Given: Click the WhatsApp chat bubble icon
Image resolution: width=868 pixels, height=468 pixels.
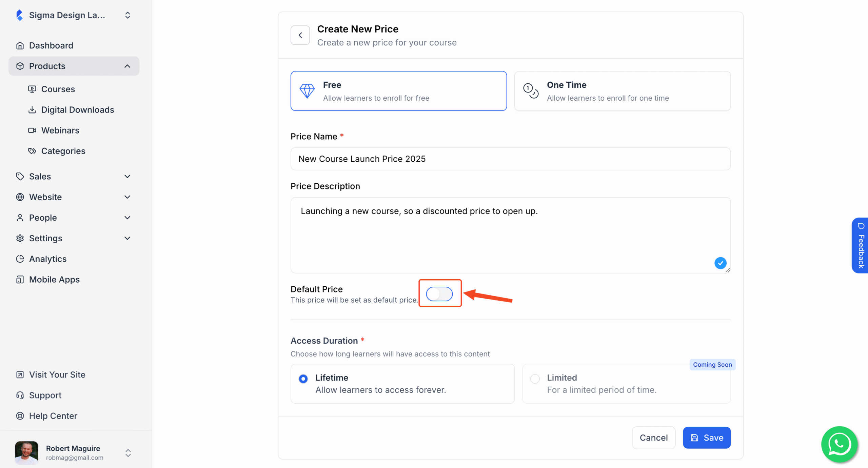Looking at the screenshot, I should click(x=839, y=444).
